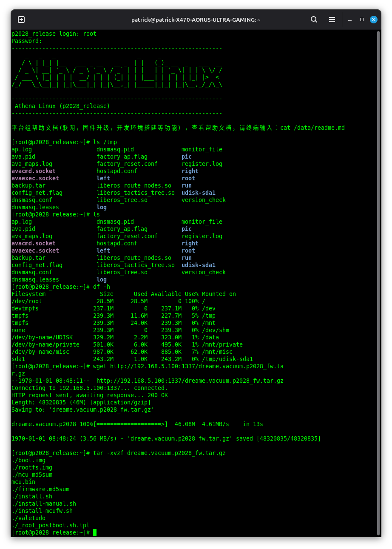
Task: Click the wget download progress bar line
Action: (x=128, y=424)
